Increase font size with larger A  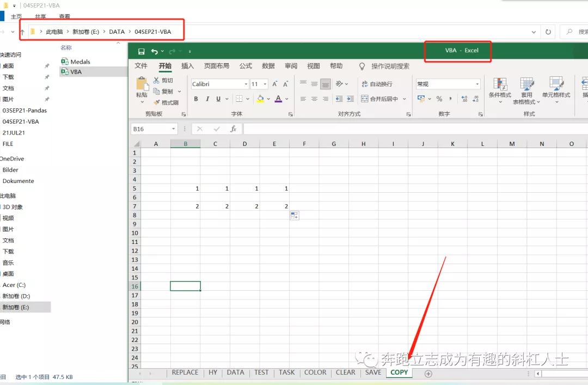tap(275, 84)
